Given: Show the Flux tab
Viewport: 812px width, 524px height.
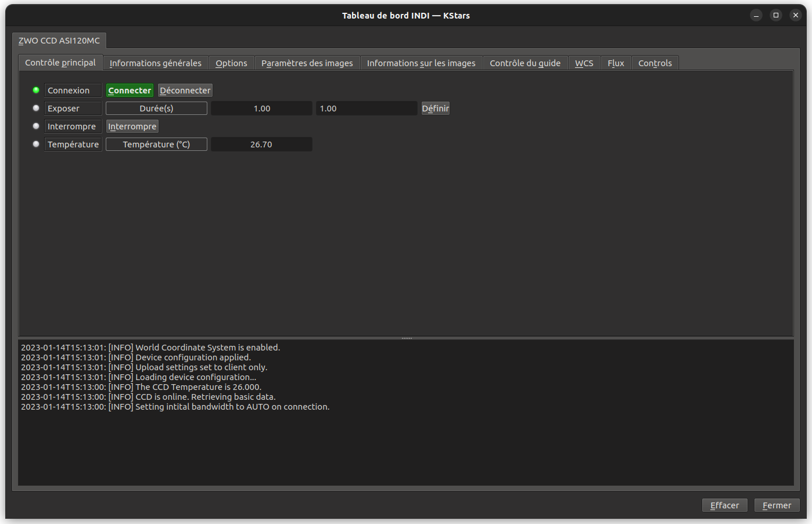Looking at the screenshot, I should pyautogui.click(x=616, y=63).
